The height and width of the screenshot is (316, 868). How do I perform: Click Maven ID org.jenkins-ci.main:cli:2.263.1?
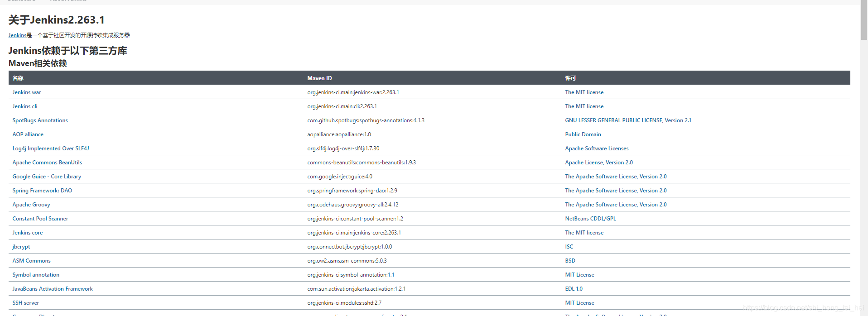tap(342, 106)
